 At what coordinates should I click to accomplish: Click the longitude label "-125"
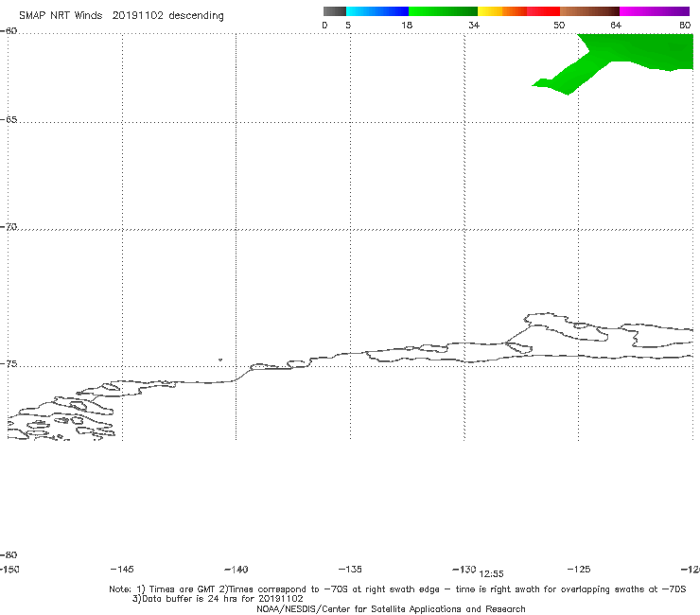[x=579, y=570]
